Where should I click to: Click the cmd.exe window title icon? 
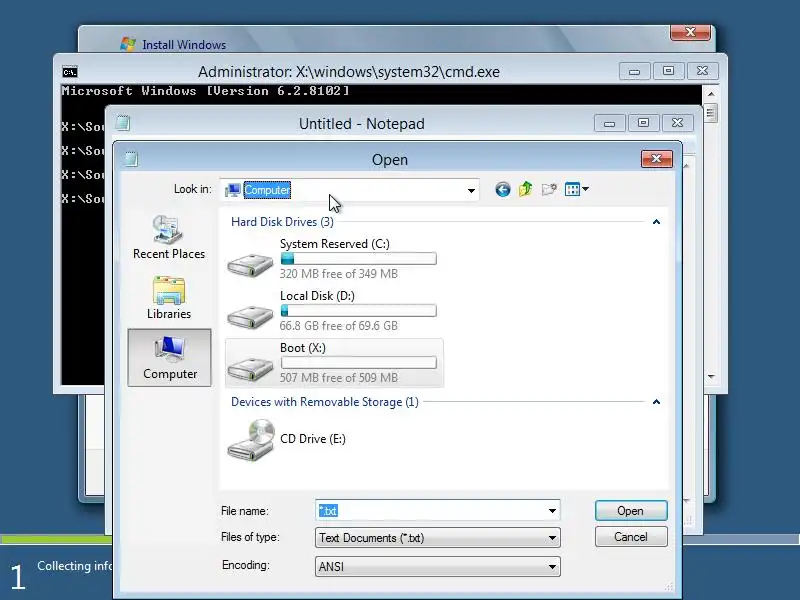point(70,72)
